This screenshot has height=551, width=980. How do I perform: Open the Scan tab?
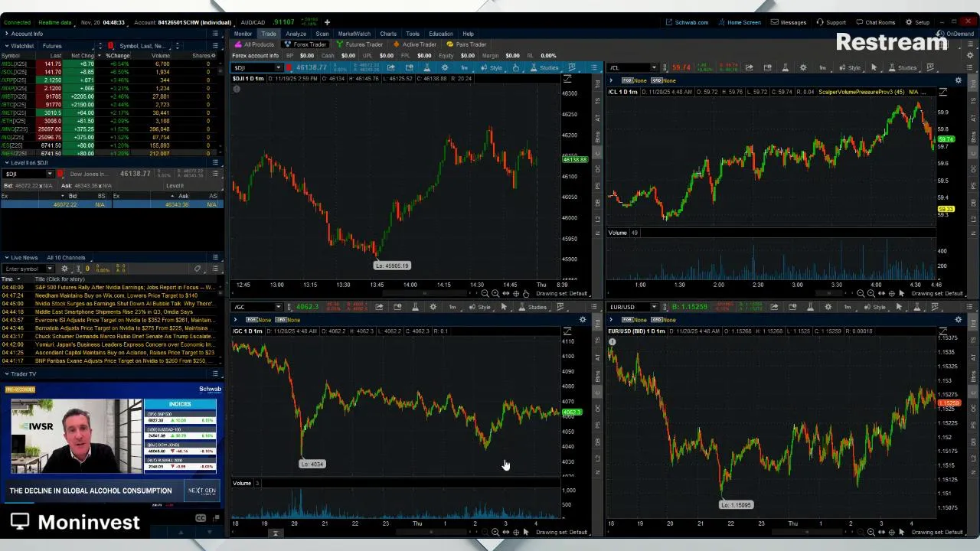point(322,34)
